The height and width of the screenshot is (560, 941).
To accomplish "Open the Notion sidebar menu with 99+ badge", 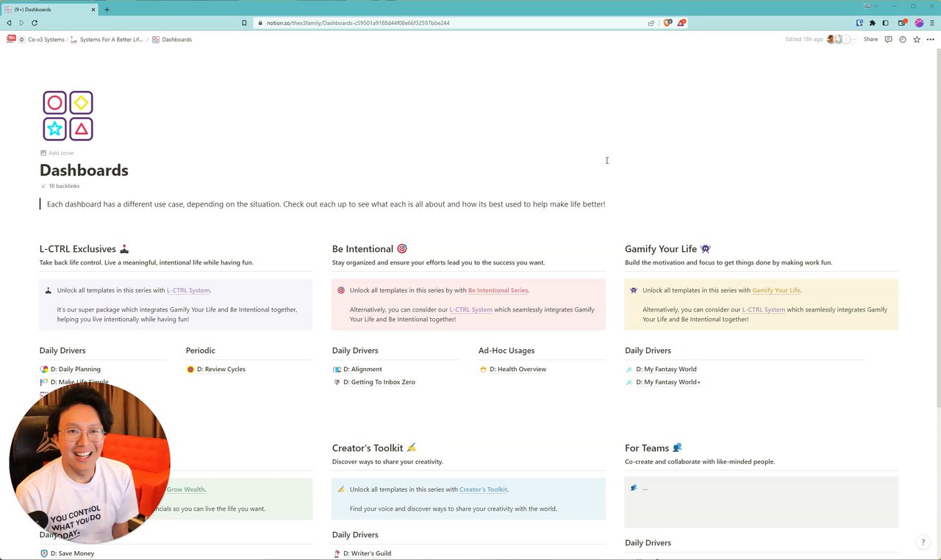I will (11, 39).
